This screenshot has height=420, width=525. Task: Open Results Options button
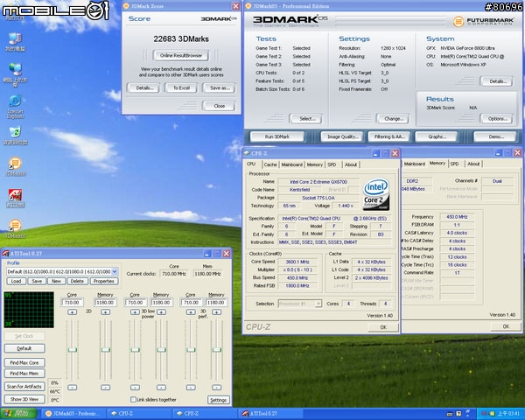coord(496,119)
